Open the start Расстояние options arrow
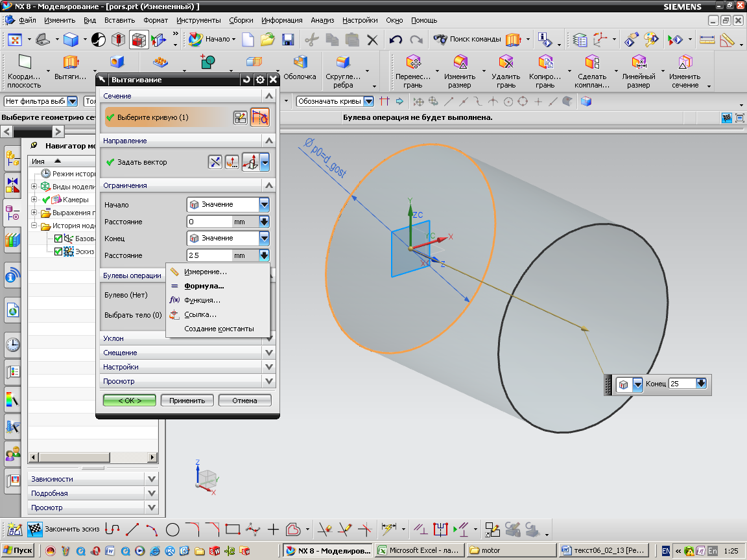747x560 pixels. click(x=264, y=222)
